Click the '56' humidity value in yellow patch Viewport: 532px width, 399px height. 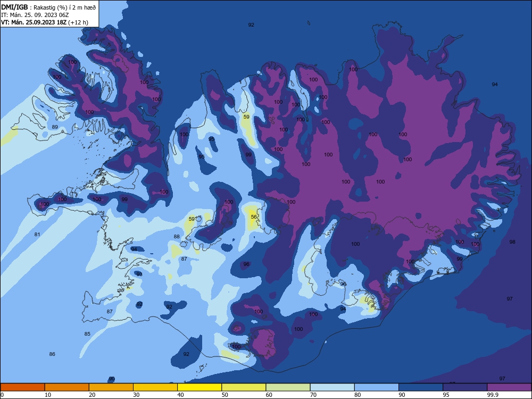(x=254, y=217)
